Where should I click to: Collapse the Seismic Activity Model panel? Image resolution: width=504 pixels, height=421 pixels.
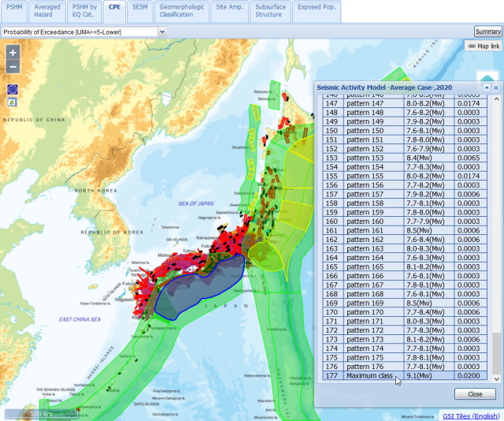point(487,88)
